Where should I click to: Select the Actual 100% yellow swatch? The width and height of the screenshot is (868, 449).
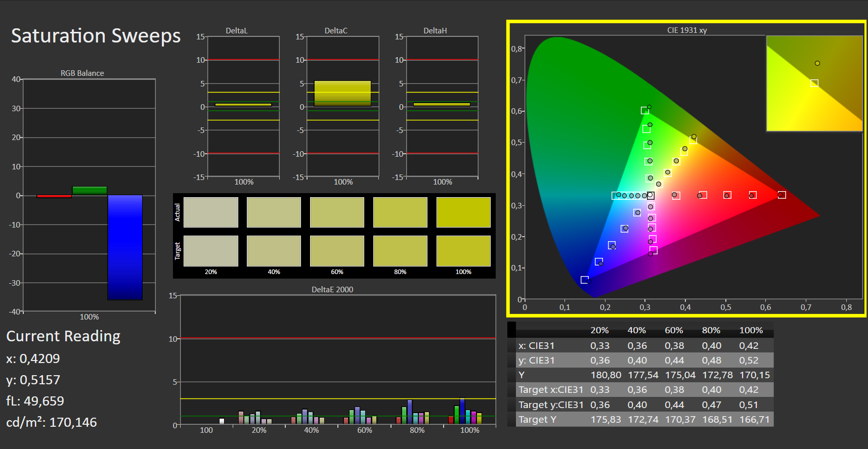pyautogui.click(x=463, y=212)
